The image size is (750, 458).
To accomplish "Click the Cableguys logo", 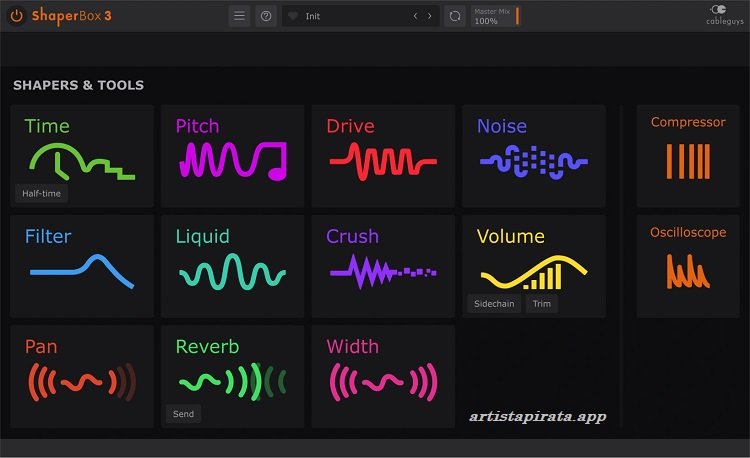I will coord(720,15).
